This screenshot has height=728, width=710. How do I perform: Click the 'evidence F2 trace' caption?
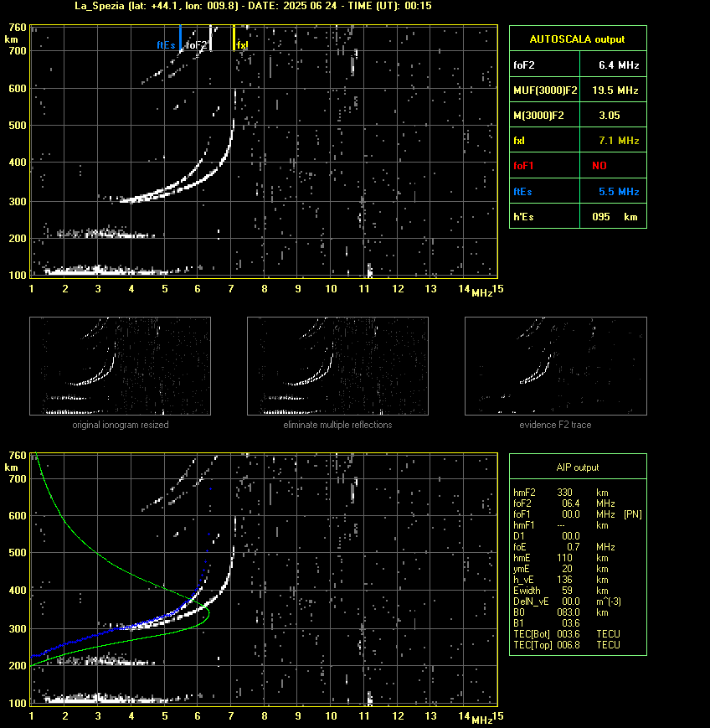click(x=555, y=425)
